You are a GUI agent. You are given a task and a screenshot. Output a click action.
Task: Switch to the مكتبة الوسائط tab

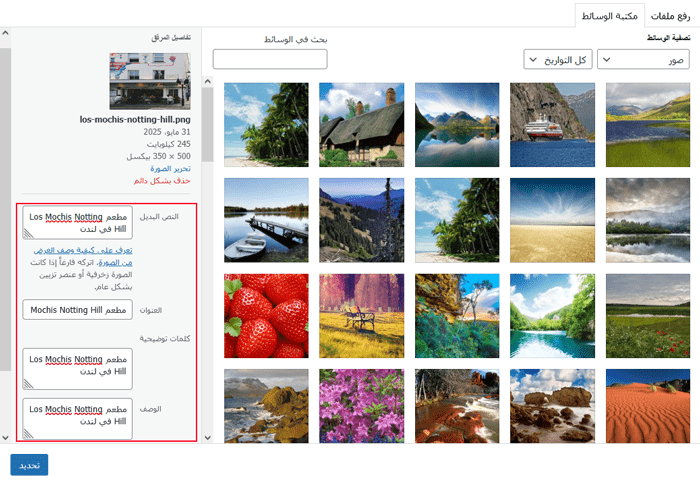pyautogui.click(x=609, y=16)
